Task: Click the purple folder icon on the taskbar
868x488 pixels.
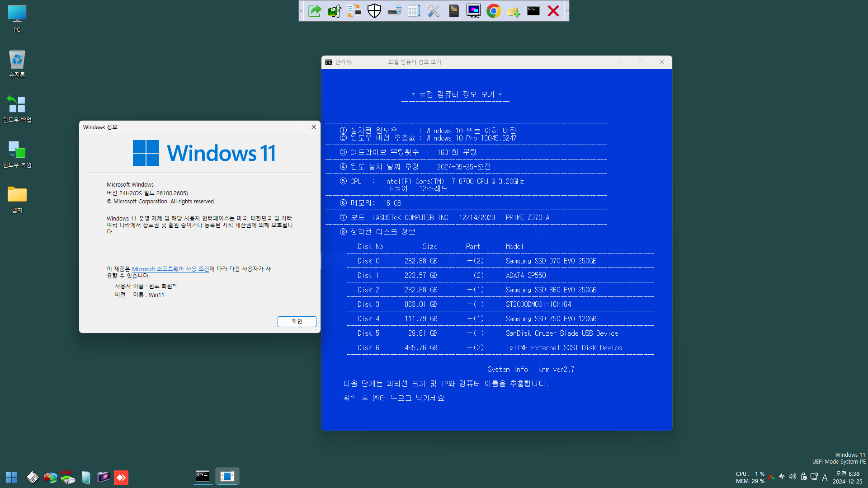Action: [x=104, y=477]
